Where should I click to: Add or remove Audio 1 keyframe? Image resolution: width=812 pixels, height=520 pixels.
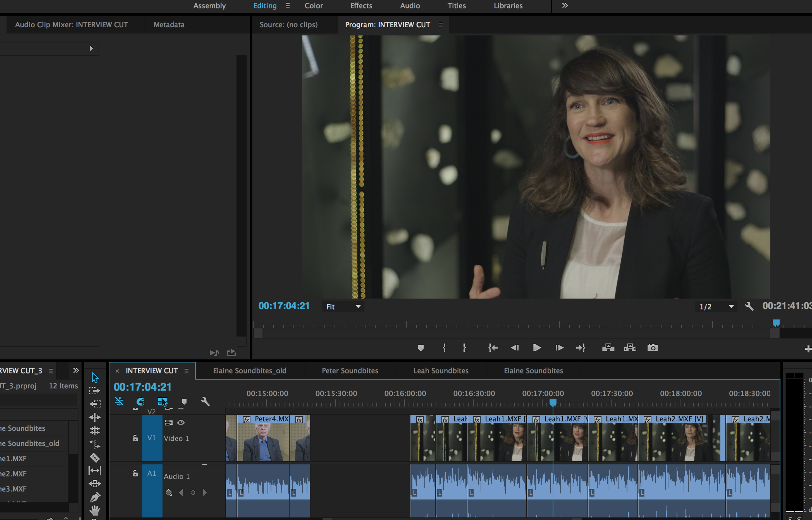pyautogui.click(x=193, y=493)
